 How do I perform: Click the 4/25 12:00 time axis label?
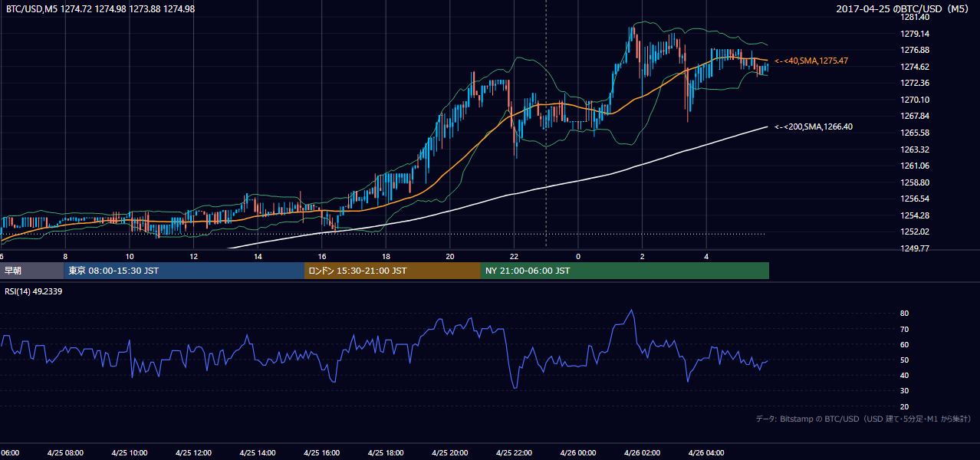(x=193, y=452)
